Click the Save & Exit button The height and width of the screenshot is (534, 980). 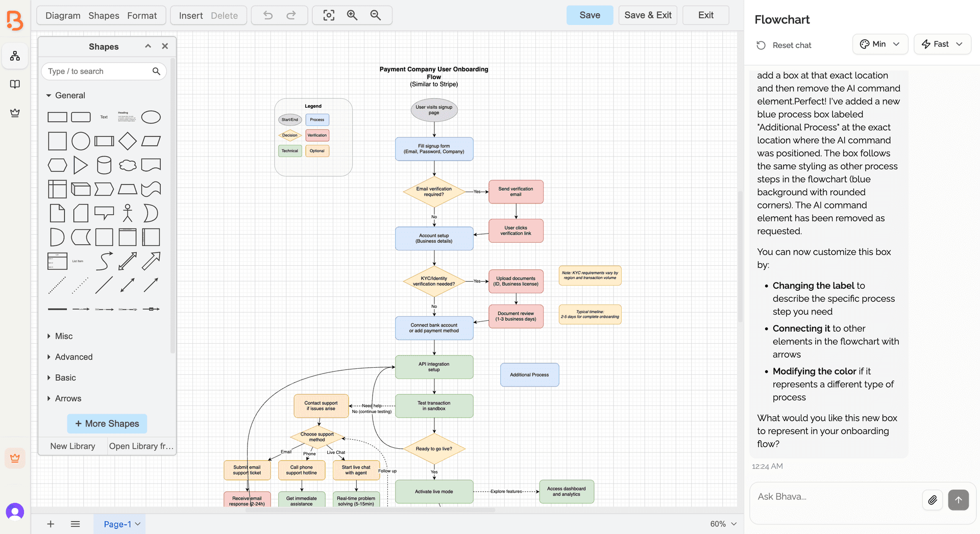click(648, 15)
